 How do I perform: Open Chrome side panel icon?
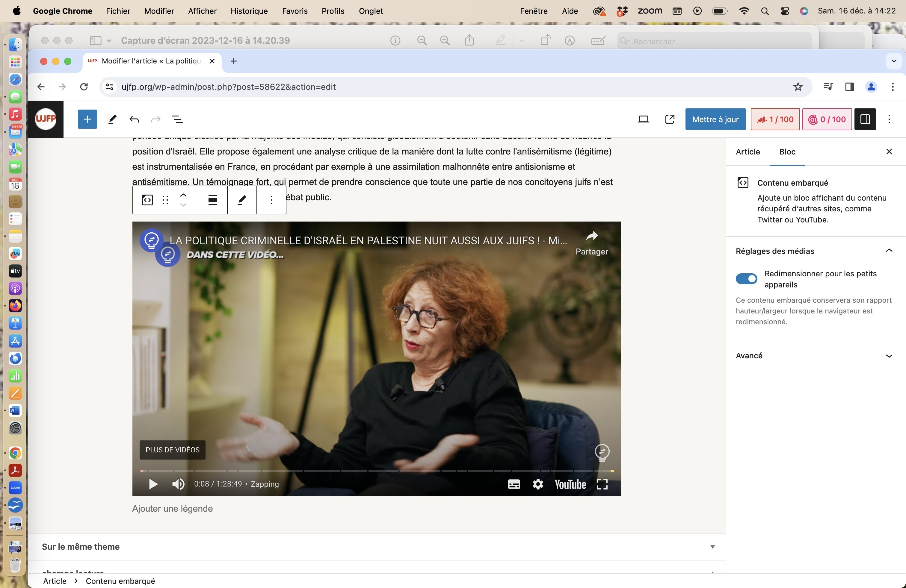[850, 87]
